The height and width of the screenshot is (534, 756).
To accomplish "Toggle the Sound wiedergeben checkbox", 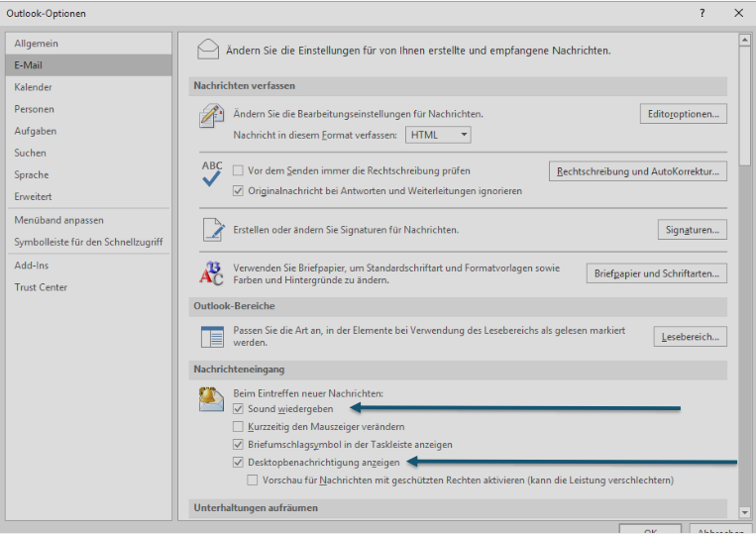I will (238, 409).
